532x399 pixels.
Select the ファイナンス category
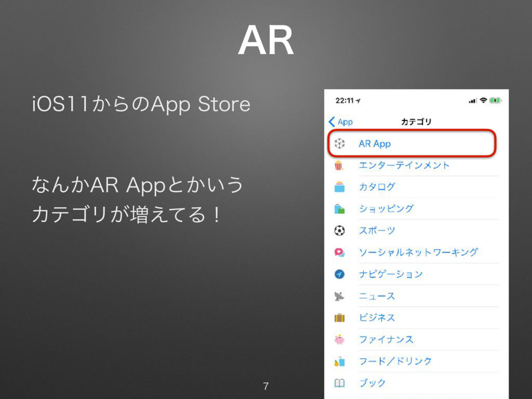412,339
